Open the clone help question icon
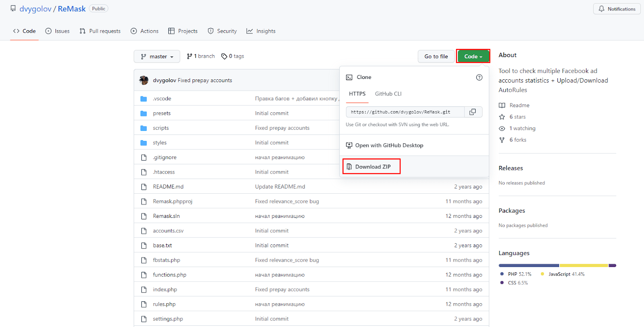Screen dimensions: 644x327 479,77
